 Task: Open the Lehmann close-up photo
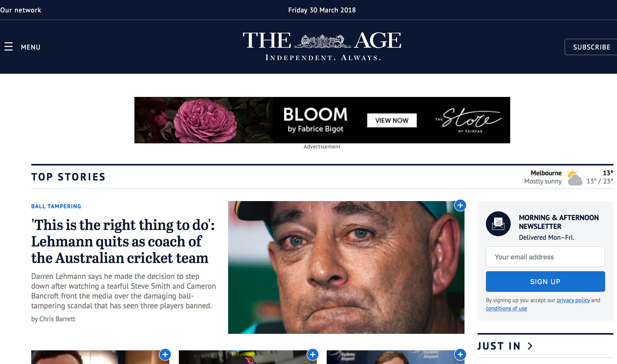[346, 267]
